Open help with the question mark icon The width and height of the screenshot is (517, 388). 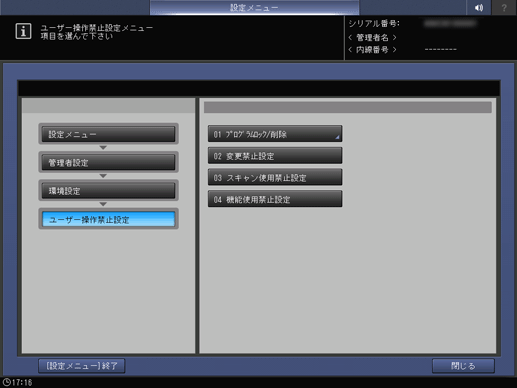coord(504,7)
